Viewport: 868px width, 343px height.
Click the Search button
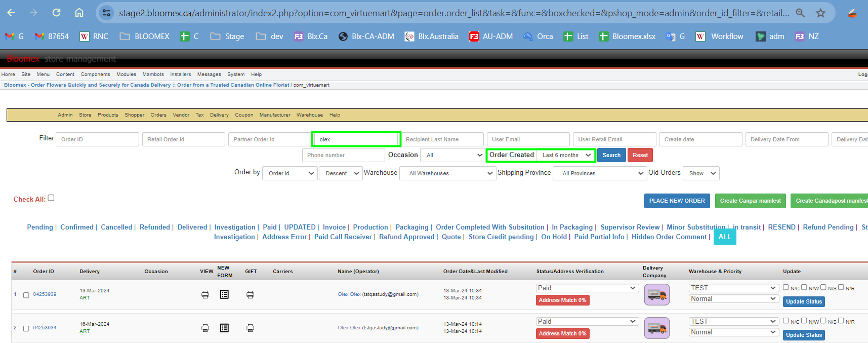tap(611, 155)
